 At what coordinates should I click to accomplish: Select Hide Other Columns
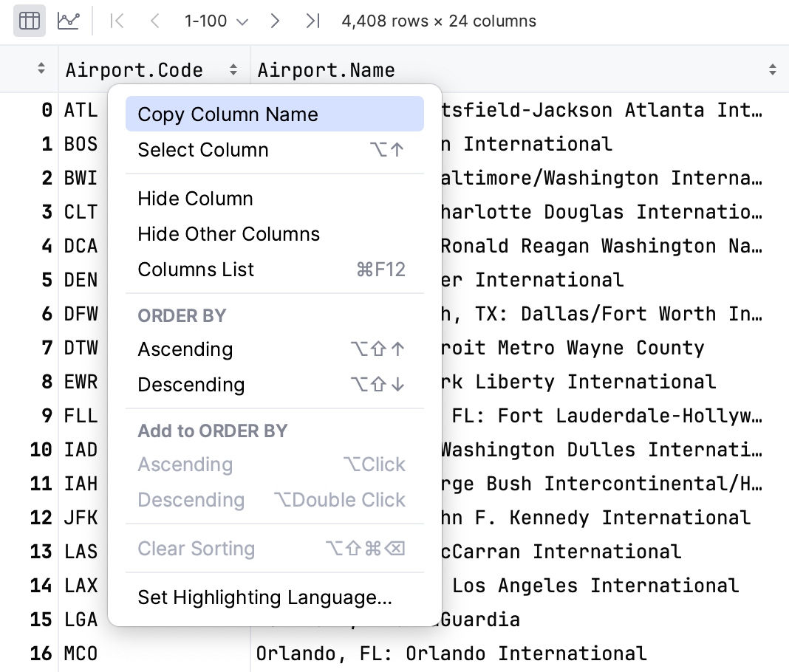click(x=275, y=234)
